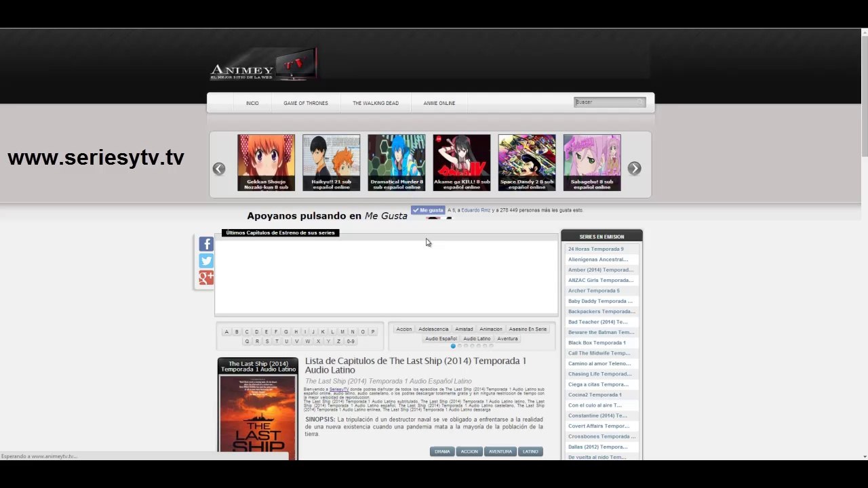Click the carousel previous arrow
Image resolution: width=868 pixels, height=488 pixels.
tap(219, 169)
